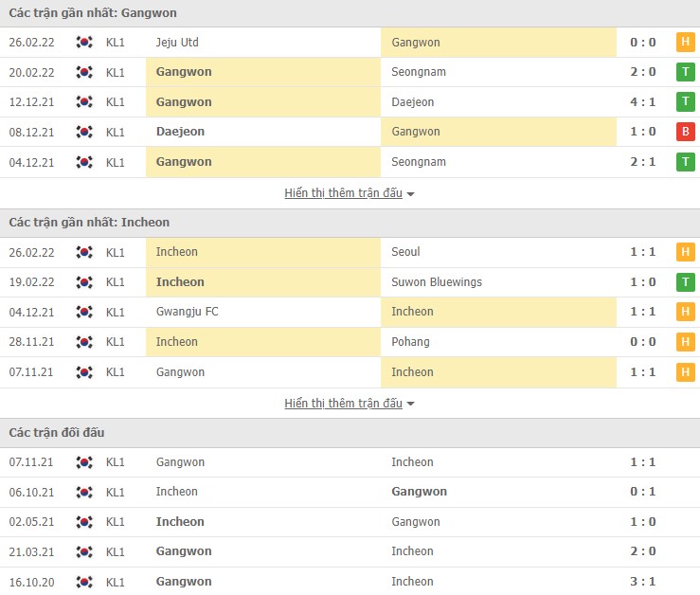Click the 3 : 1 score in head-to-head
This screenshot has width=700, height=595.
[x=645, y=582]
